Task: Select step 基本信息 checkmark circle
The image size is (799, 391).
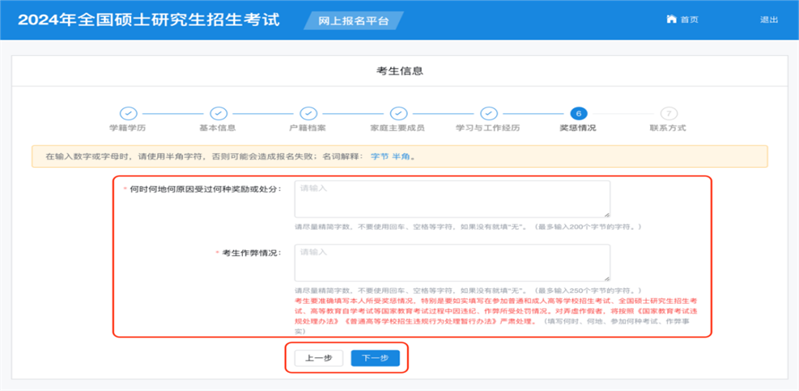Action: [218, 113]
